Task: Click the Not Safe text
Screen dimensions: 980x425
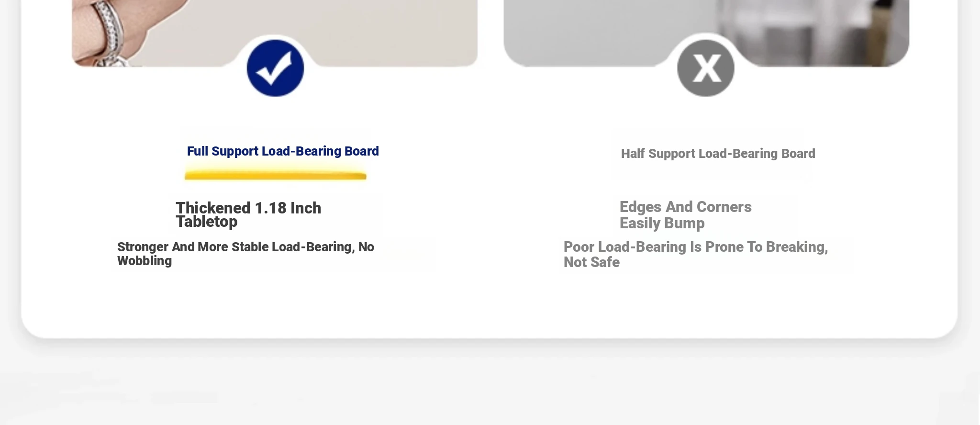Action: (x=591, y=262)
